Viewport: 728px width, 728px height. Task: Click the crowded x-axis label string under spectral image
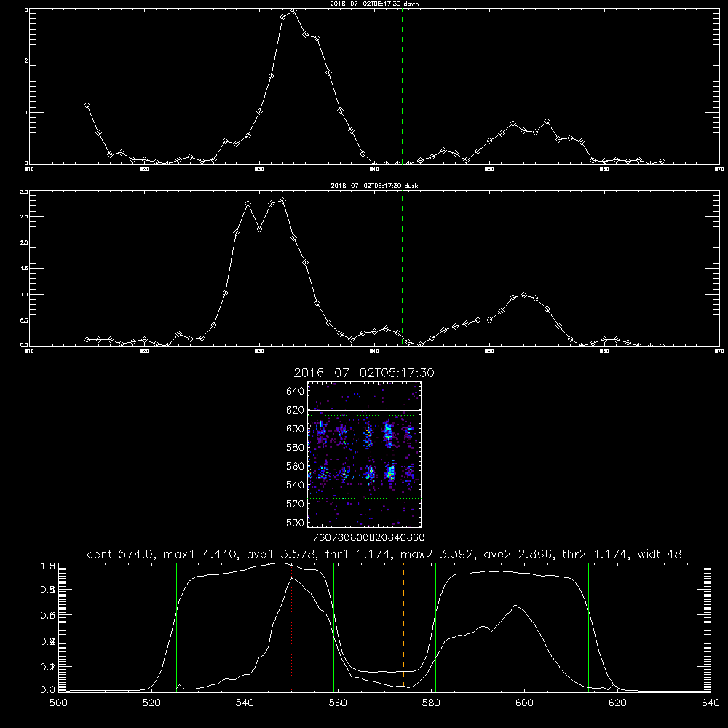coord(368,537)
